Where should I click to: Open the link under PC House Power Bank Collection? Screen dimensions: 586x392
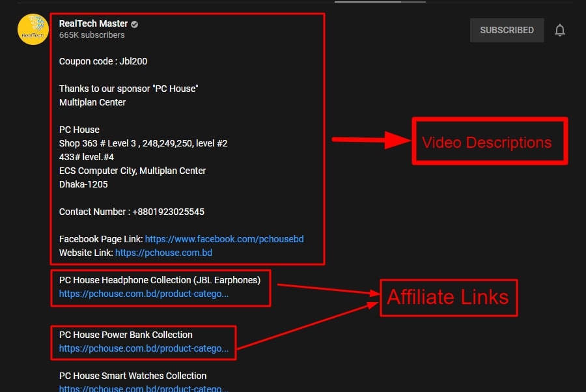(x=144, y=348)
